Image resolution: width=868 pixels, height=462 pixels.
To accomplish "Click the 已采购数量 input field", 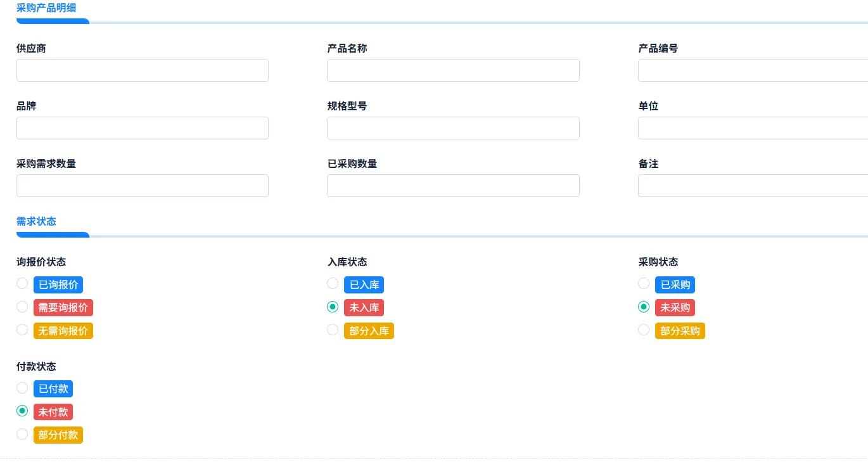I will click(x=453, y=186).
